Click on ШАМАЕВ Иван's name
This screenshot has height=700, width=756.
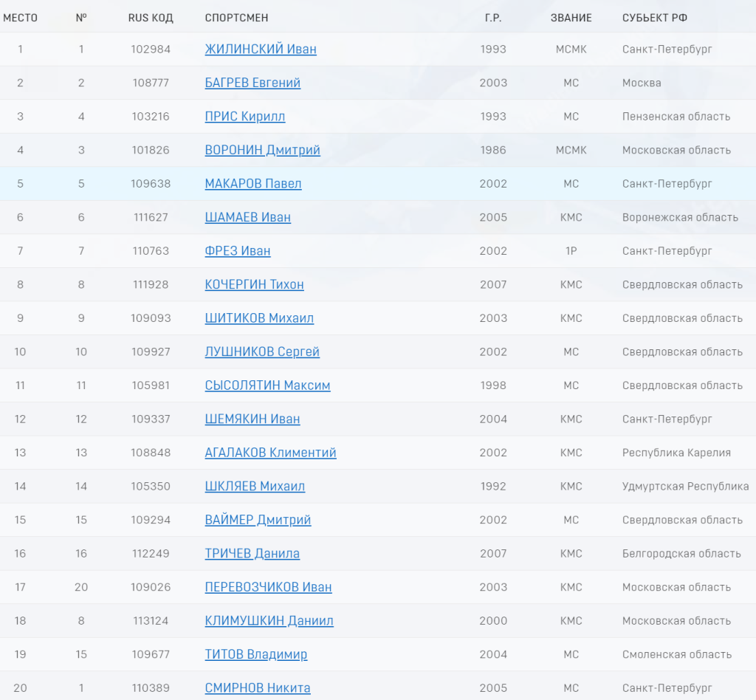(x=247, y=217)
